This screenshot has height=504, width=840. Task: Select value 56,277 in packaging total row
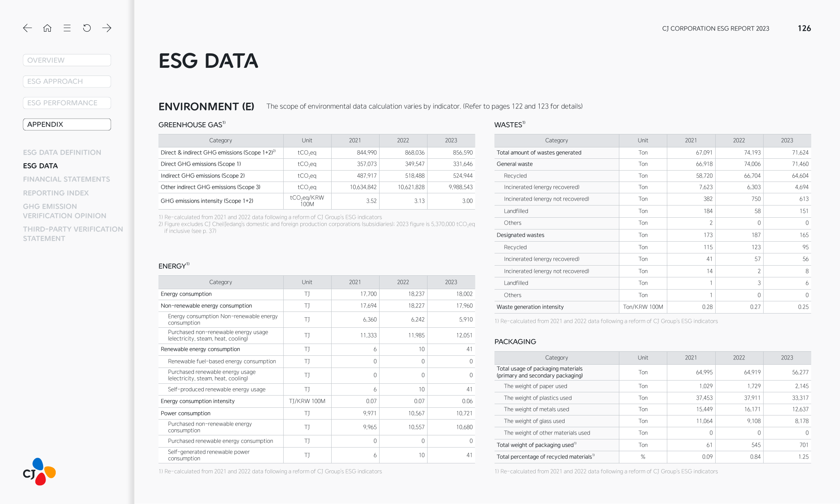(x=800, y=372)
